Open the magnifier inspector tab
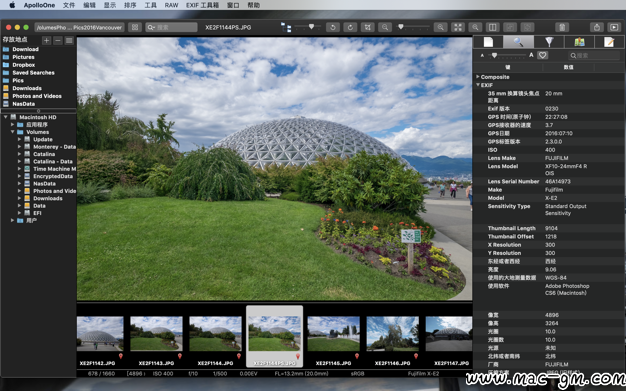Viewport: 626px width, 391px height. 518,42
